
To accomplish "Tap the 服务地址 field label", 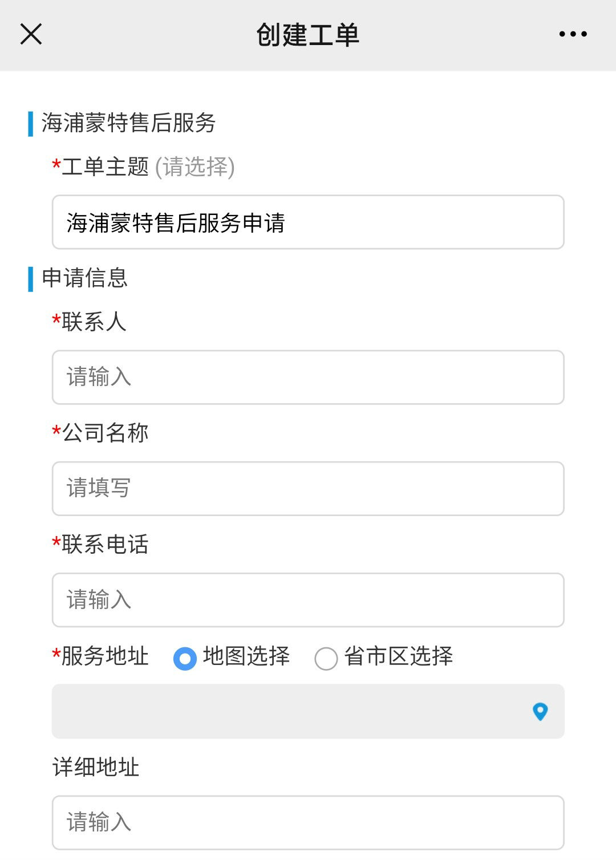I will [x=105, y=656].
